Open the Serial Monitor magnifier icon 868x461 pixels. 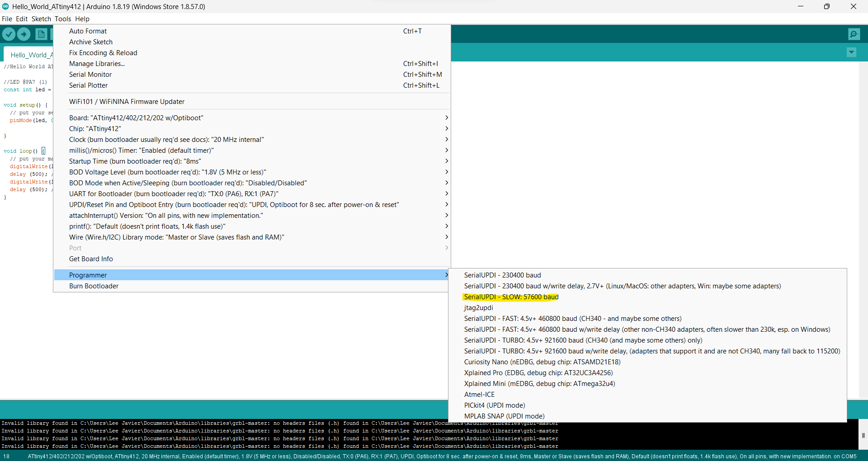[x=854, y=34]
